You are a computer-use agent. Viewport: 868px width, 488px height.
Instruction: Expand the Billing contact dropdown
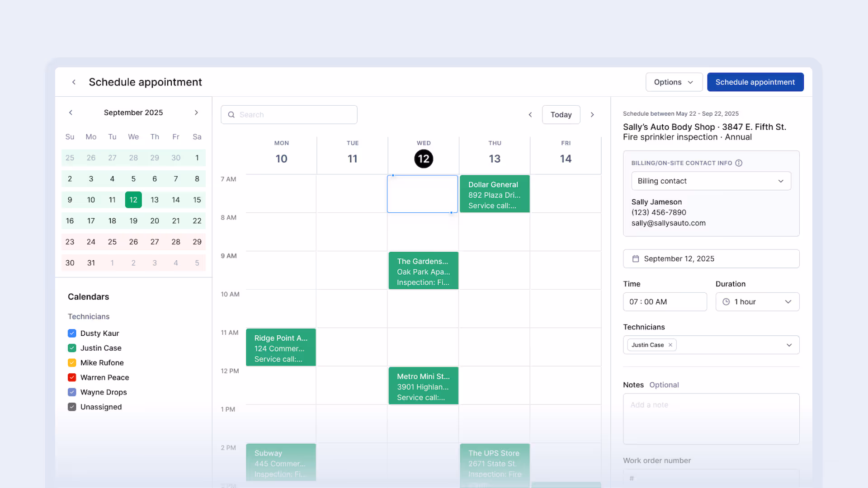pyautogui.click(x=711, y=181)
